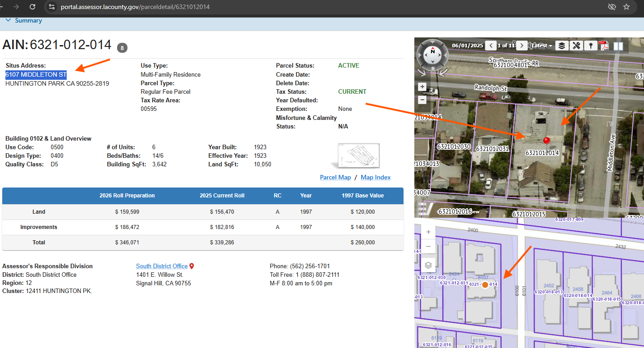
Task: Toggle the parcel map layers button
Action: [x=428, y=265]
